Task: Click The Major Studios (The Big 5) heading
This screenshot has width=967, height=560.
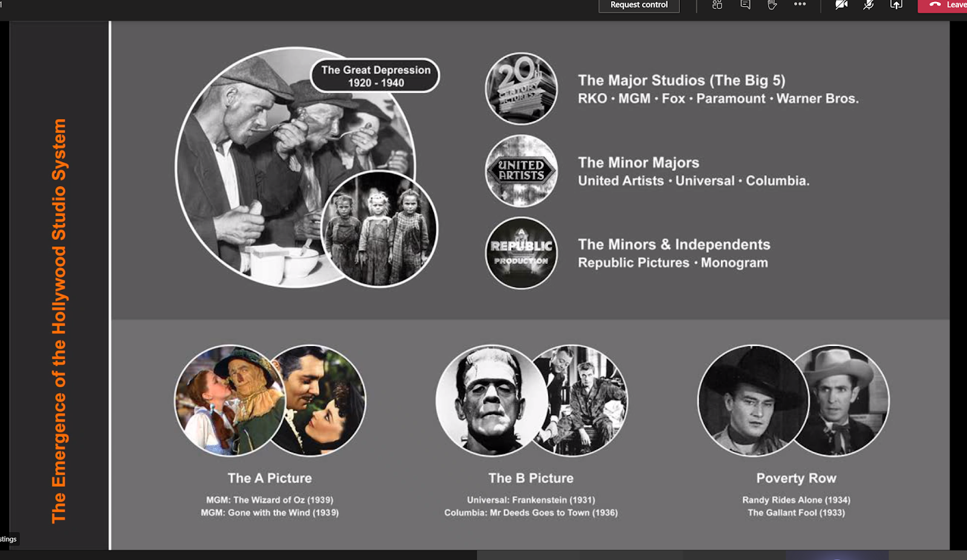Action: [682, 80]
